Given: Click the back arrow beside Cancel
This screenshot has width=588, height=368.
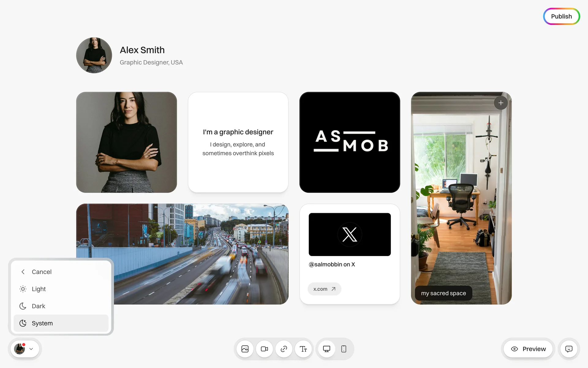Looking at the screenshot, I should click(x=23, y=272).
